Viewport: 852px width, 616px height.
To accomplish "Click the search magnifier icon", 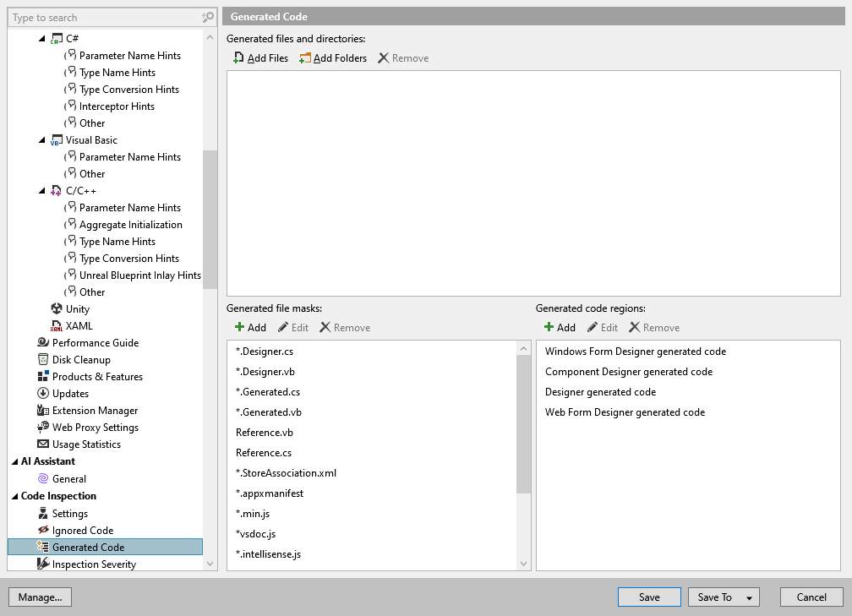I will [x=205, y=17].
